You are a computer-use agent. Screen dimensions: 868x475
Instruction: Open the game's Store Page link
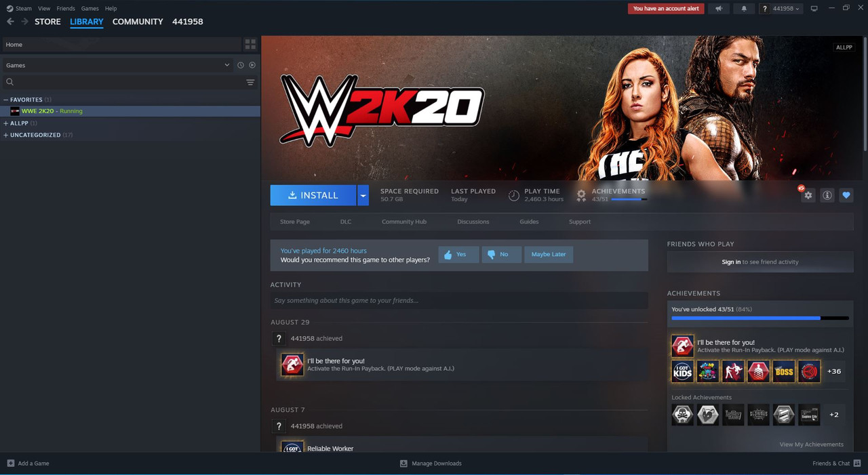click(295, 222)
